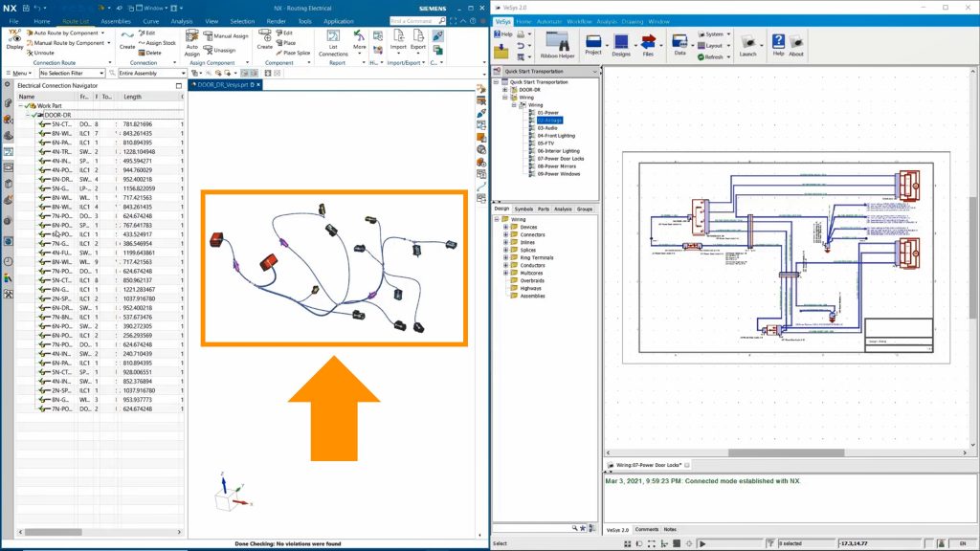Open NX Menu dropdown

coord(19,73)
